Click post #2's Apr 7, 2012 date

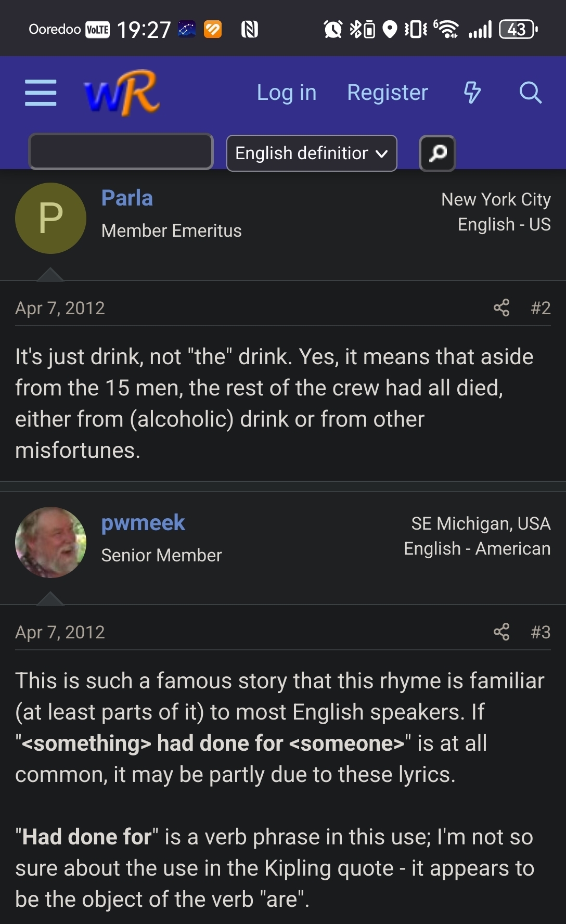pyautogui.click(x=60, y=308)
